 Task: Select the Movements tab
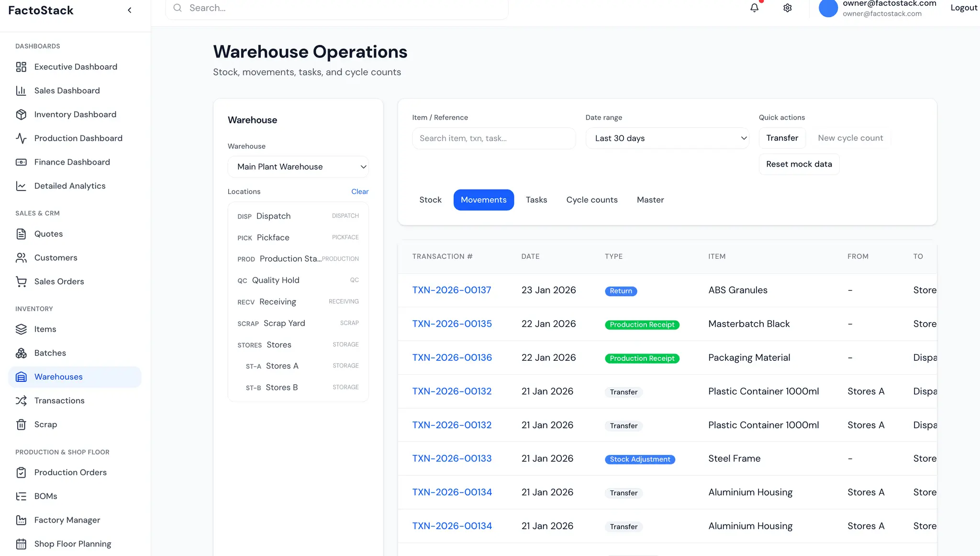[x=483, y=200]
